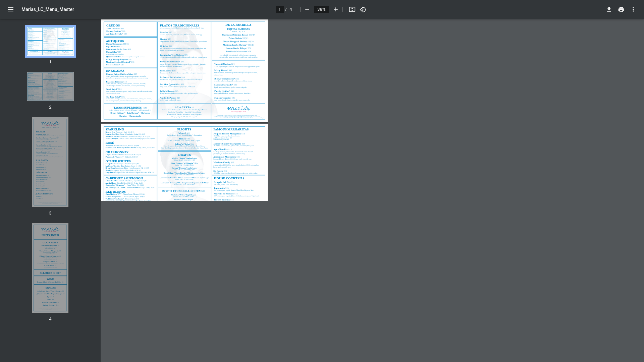Click the SPARKLING wine heading
This screenshot has width=644, height=362.
(x=115, y=129)
